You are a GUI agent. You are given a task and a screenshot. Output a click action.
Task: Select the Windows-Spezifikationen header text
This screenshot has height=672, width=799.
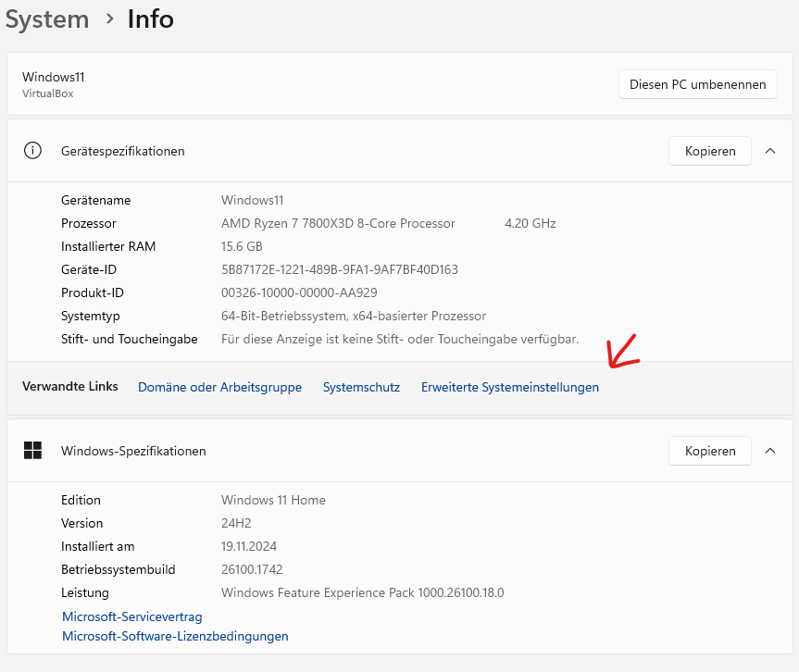click(x=133, y=451)
